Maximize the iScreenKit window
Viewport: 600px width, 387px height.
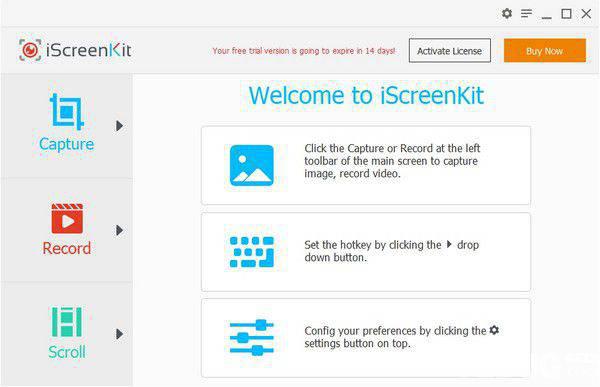[x=566, y=14]
